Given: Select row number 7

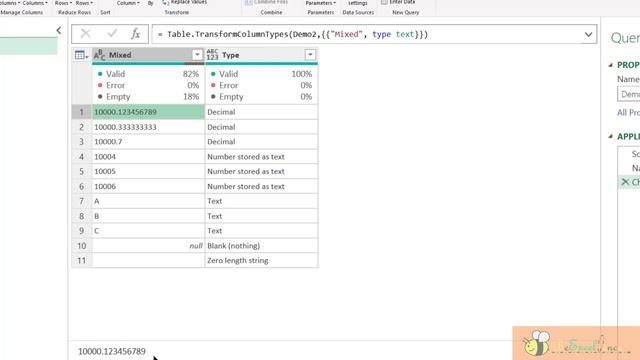Looking at the screenshot, I should click(81, 201).
